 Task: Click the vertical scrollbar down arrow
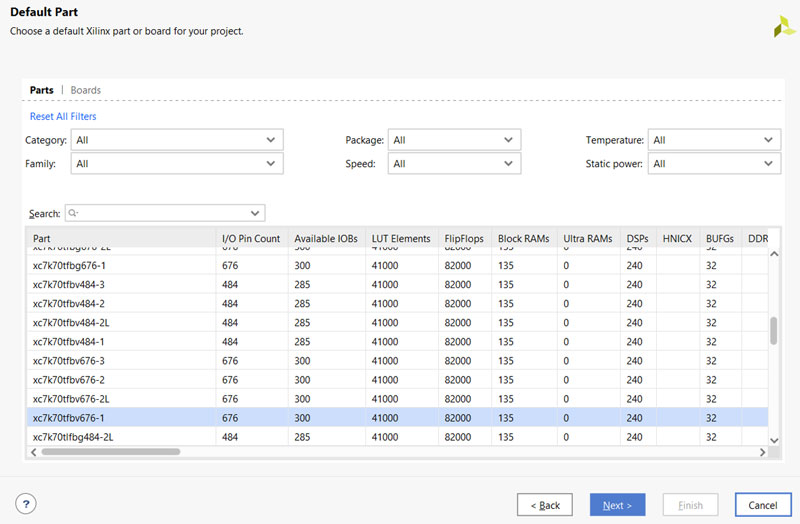coord(773,439)
